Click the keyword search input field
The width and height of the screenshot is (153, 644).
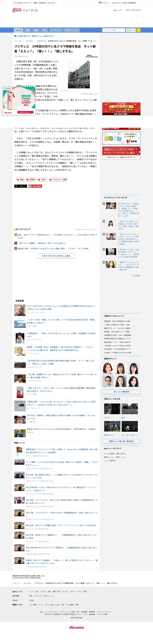coord(114,30)
